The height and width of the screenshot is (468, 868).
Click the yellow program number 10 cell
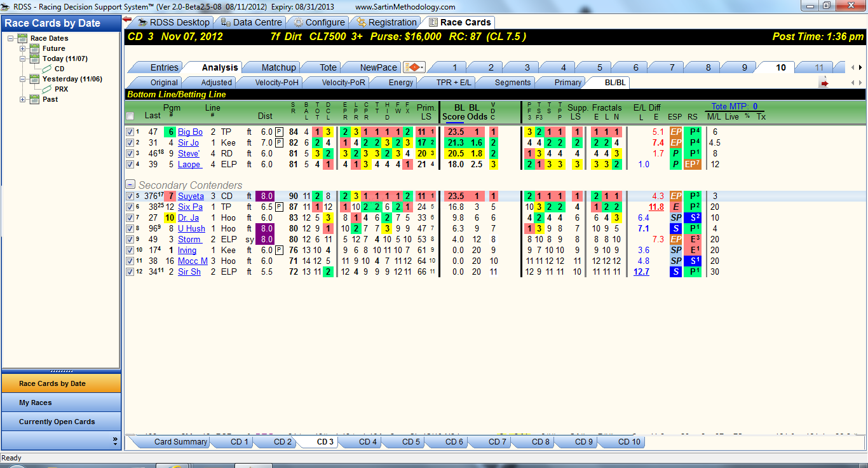(x=170, y=217)
